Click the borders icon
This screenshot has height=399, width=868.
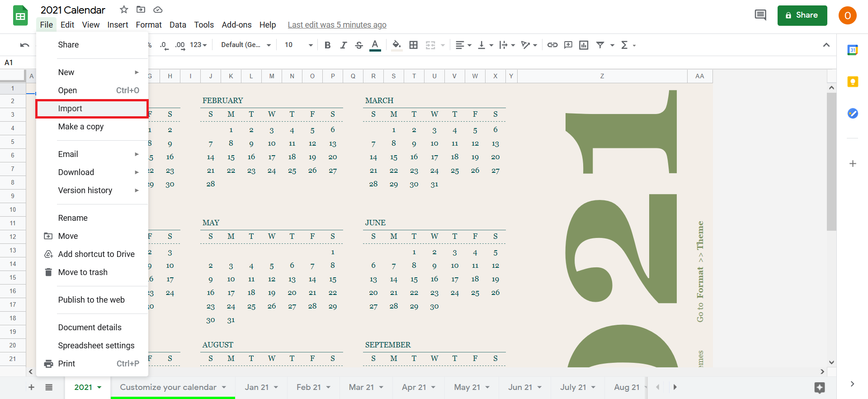(413, 45)
